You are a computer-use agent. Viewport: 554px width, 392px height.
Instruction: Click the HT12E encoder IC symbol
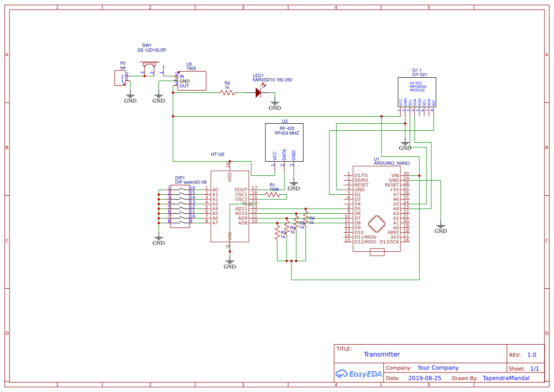(229, 206)
